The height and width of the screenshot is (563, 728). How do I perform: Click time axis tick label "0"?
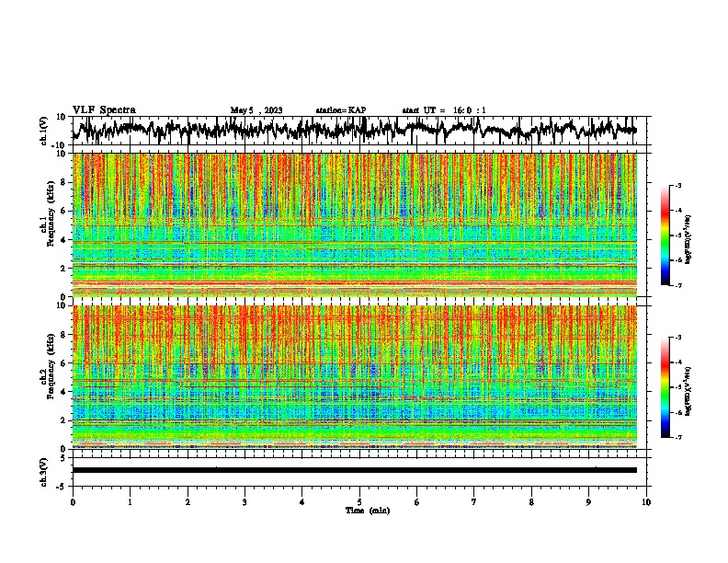point(73,502)
